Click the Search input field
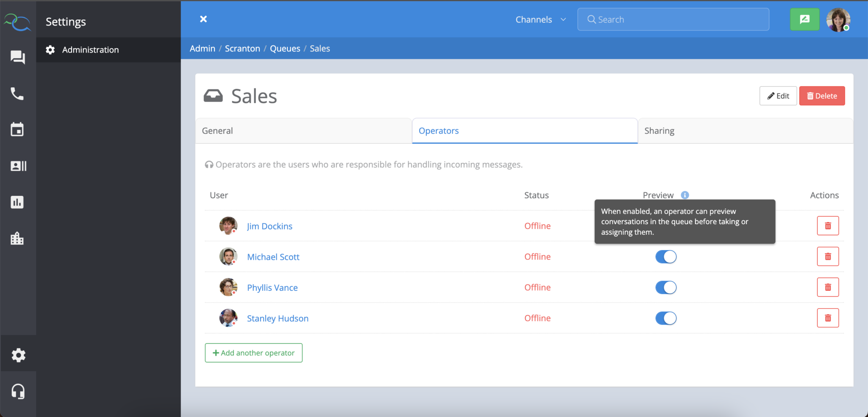This screenshot has width=868, height=417. (673, 19)
